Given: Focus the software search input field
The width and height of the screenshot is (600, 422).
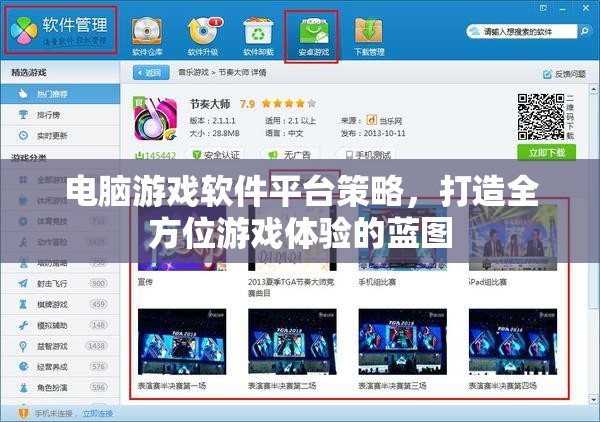Looking at the screenshot, I should tap(522, 31).
